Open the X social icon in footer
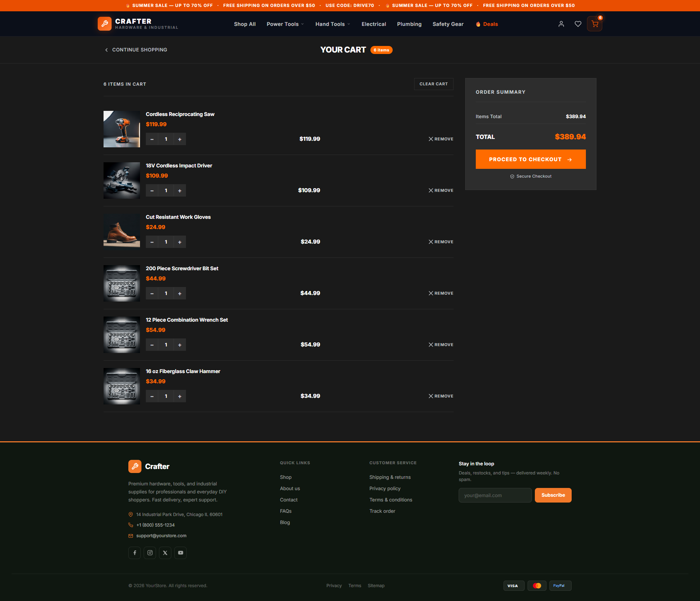700x601 pixels. coord(165,553)
